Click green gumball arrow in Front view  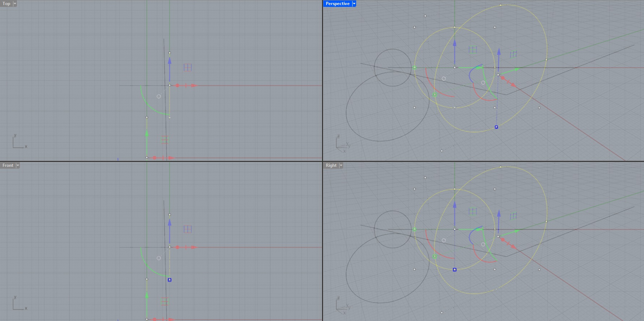point(147,295)
